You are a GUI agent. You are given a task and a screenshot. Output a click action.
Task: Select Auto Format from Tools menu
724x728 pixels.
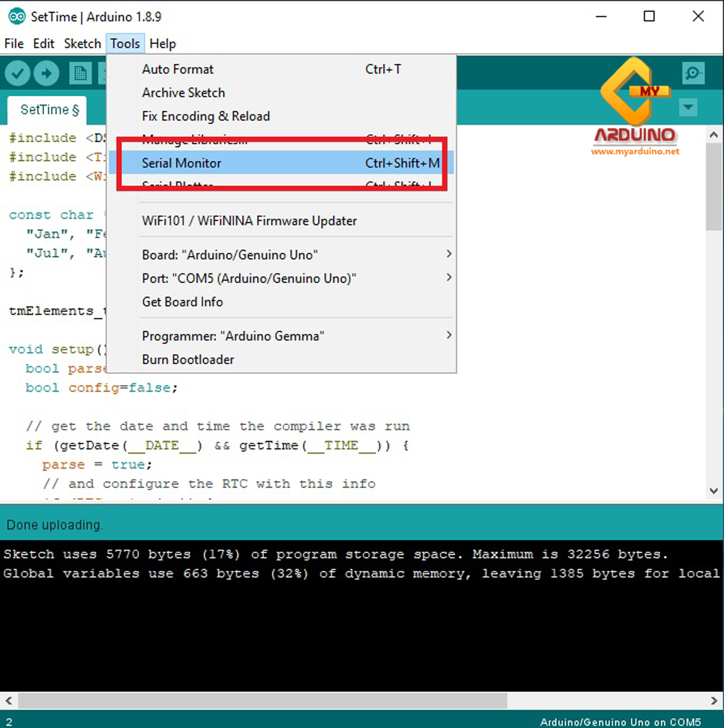[178, 69]
